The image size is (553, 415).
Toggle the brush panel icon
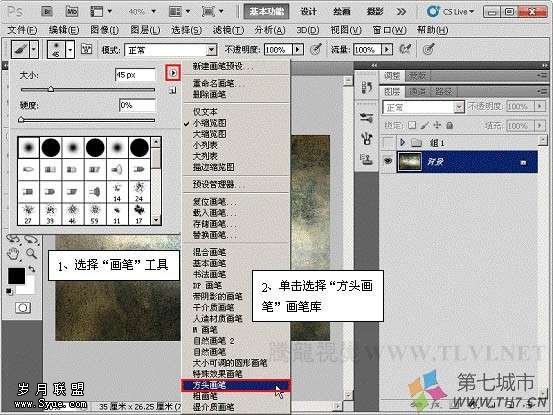click(86, 49)
